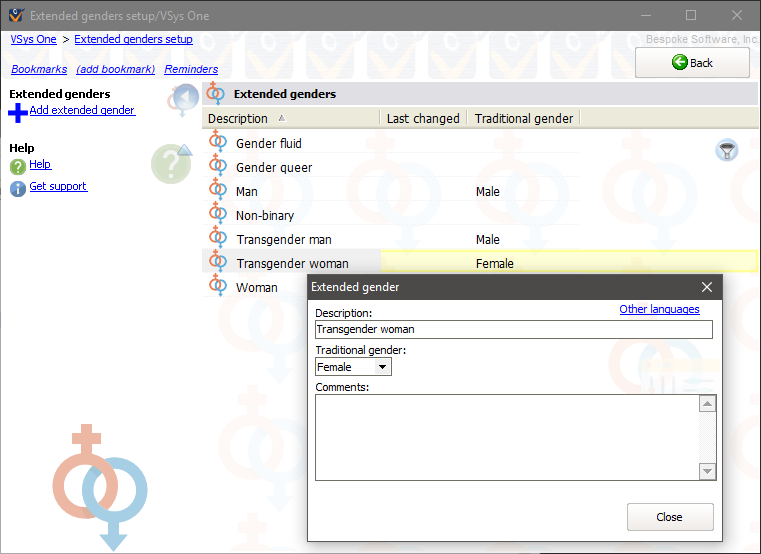
Task: Sort by the Last changed column header
Action: 422,118
